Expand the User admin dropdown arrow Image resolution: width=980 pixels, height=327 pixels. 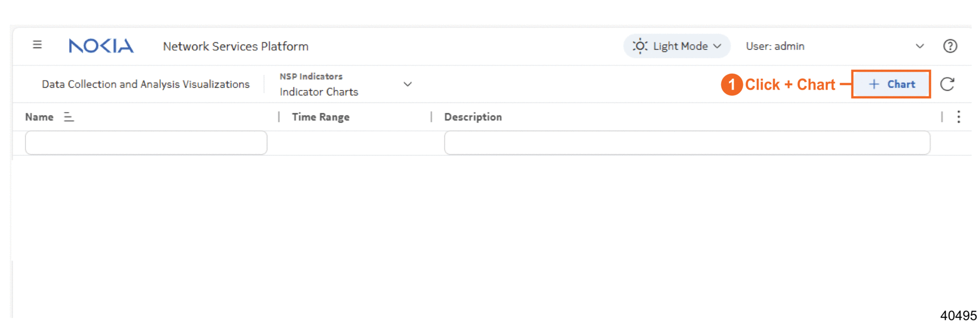[920, 46]
